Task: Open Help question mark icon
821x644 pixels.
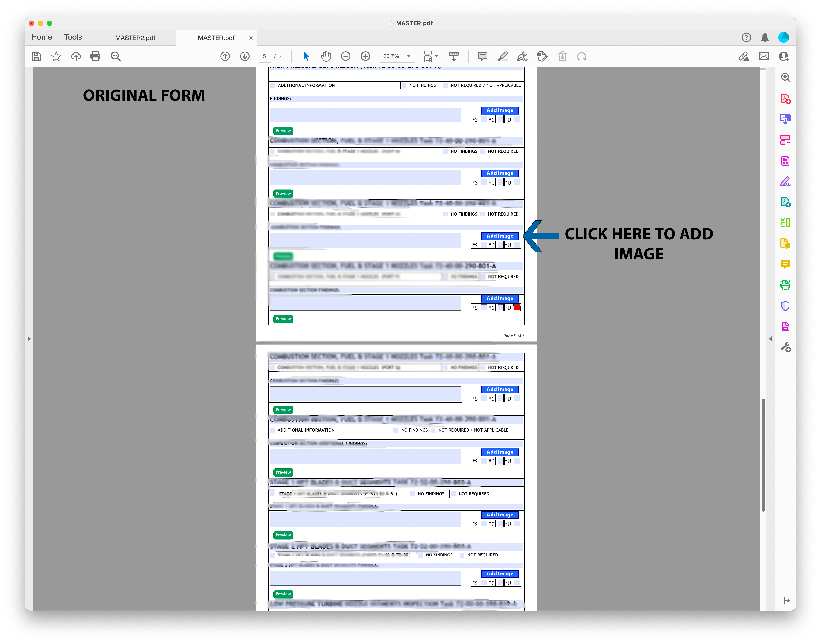Action: point(746,37)
